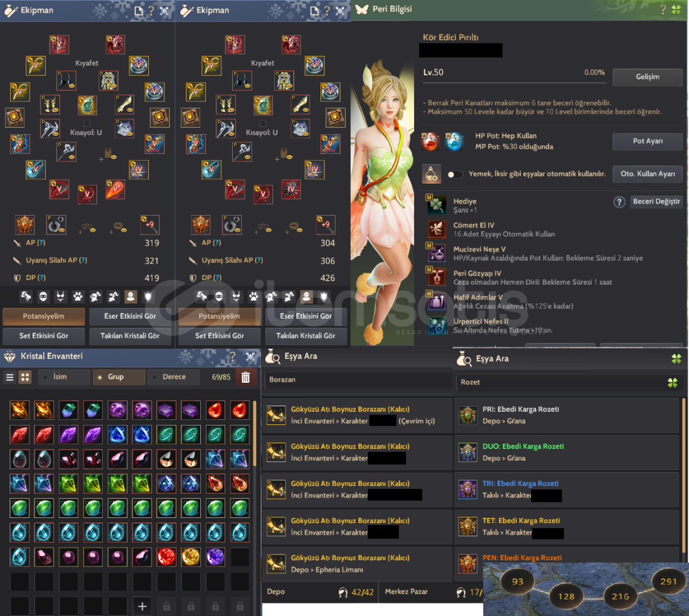Click the teal artifact slot in left Ekipman center

pyautogui.click(x=87, y=105)
